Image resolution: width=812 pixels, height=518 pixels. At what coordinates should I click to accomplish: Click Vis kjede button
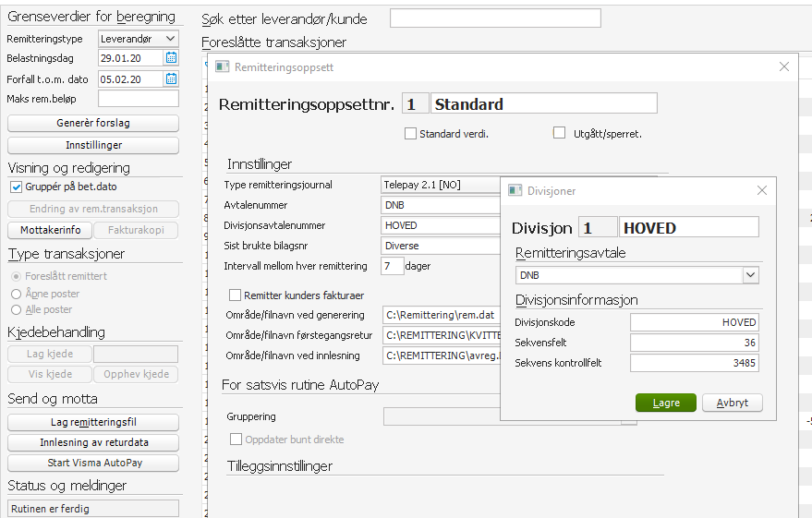[50, 374]
